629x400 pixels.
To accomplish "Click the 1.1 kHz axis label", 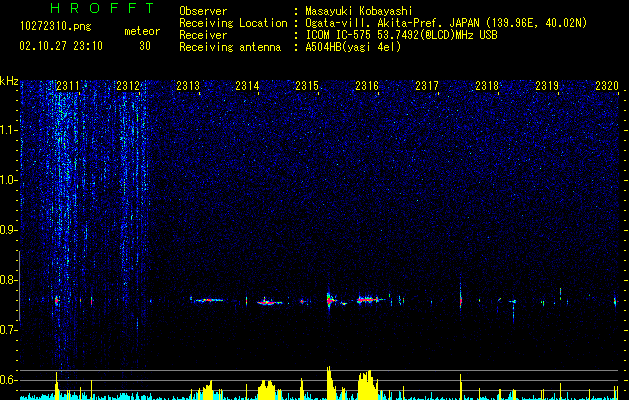I will pos(8,130).
